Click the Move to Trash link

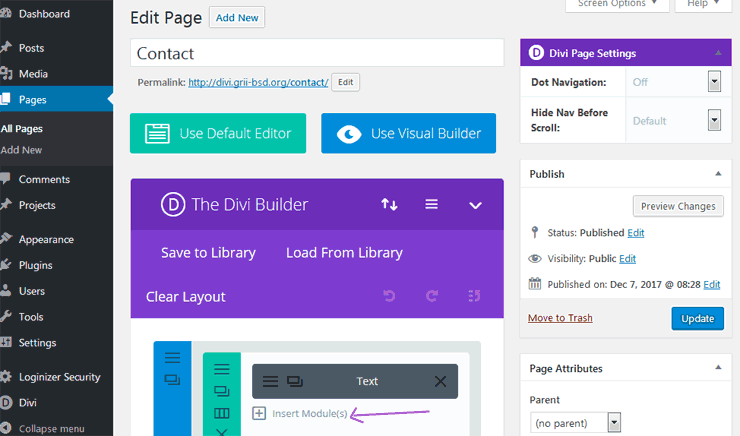[x=560, y=318]
